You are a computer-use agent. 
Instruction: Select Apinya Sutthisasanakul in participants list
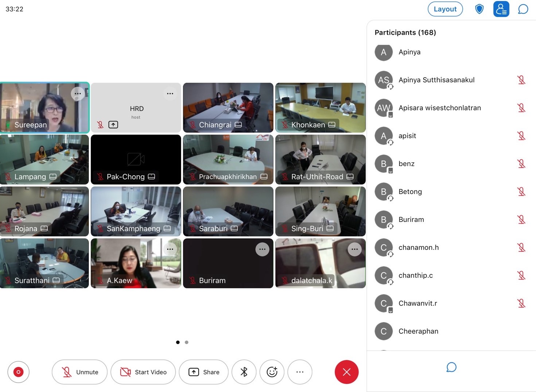pos(436,80)
